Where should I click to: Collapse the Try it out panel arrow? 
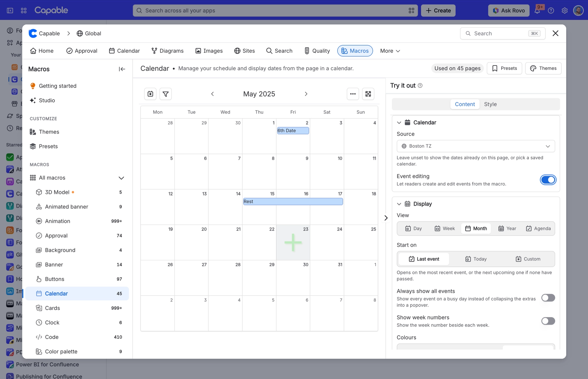(x=386, y=218)
